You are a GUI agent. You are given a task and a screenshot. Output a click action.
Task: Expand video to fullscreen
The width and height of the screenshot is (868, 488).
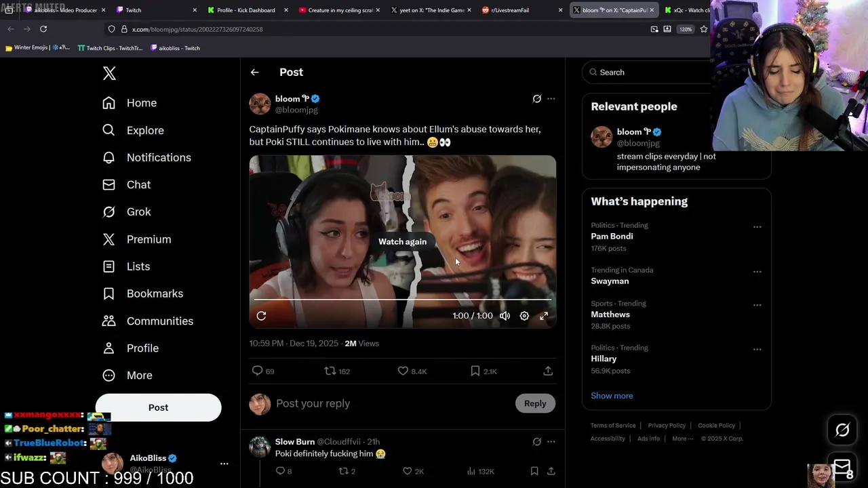click(544, 316)
